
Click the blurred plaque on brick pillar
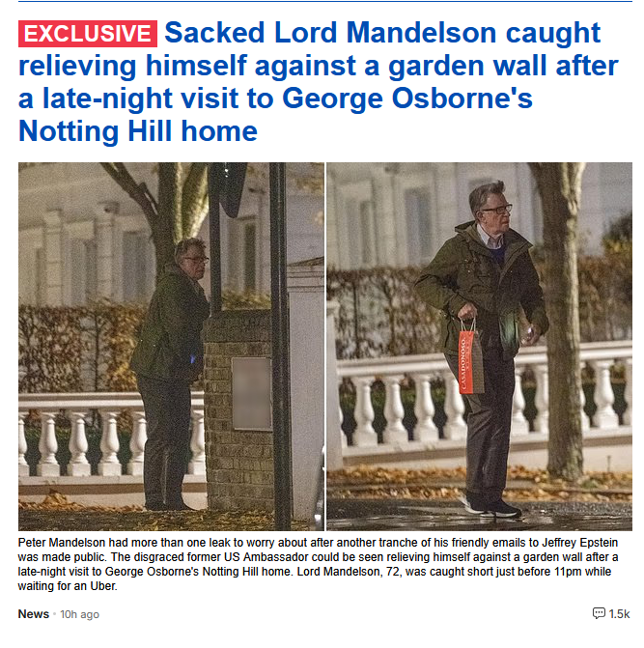251,393
